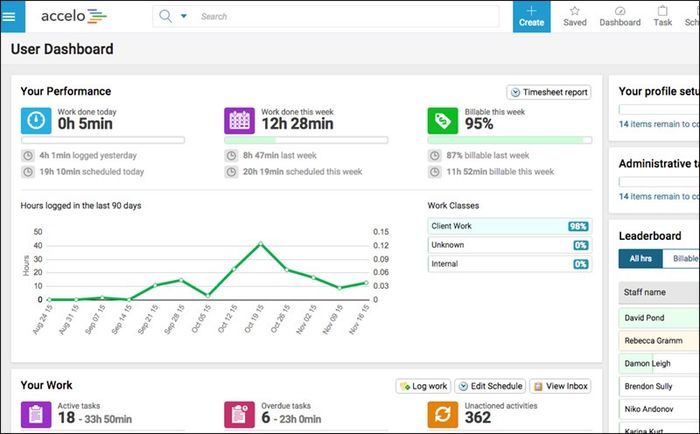Click Edit Schedule button
The image size is (700, 434).
[x=490, y=386]
